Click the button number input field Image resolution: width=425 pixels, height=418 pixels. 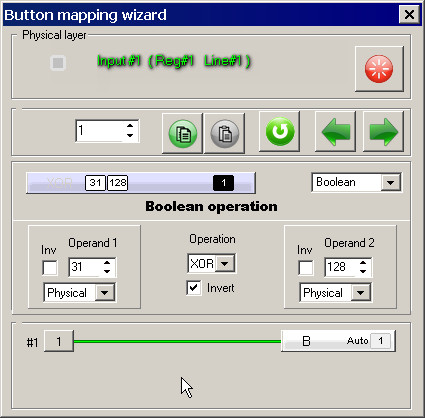click(99, 131)
